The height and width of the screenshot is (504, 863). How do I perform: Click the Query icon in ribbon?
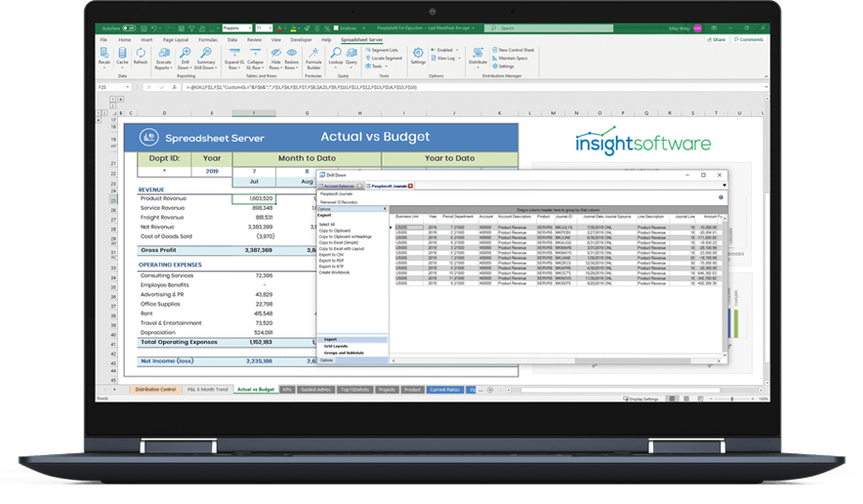tap(351, 53)
